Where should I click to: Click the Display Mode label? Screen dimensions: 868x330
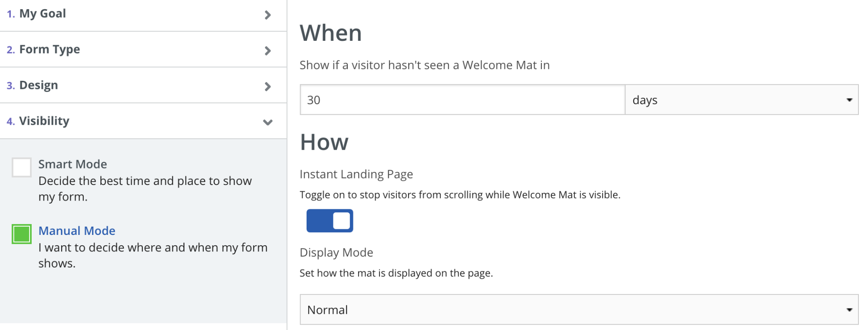(x=336, y=253)
